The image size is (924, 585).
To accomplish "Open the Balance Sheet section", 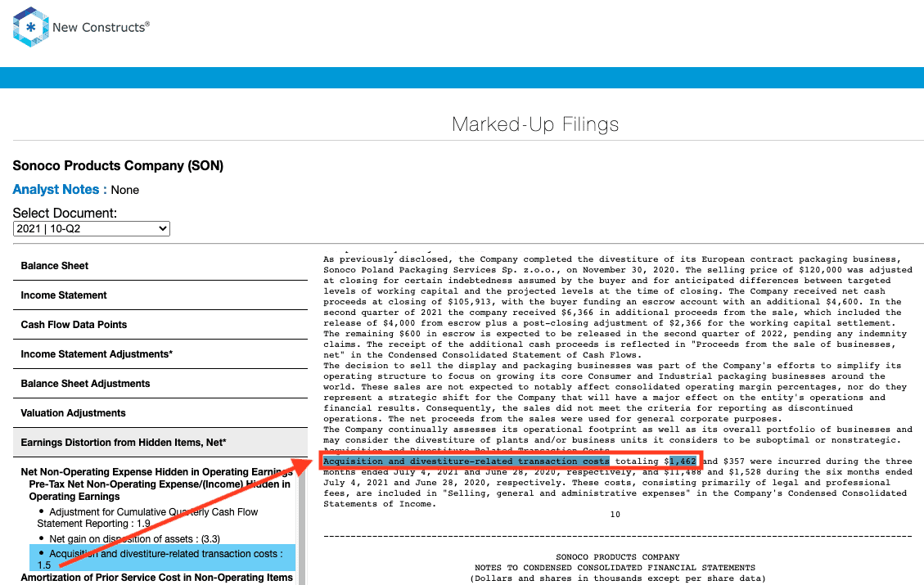I will [x=160, y=266].
